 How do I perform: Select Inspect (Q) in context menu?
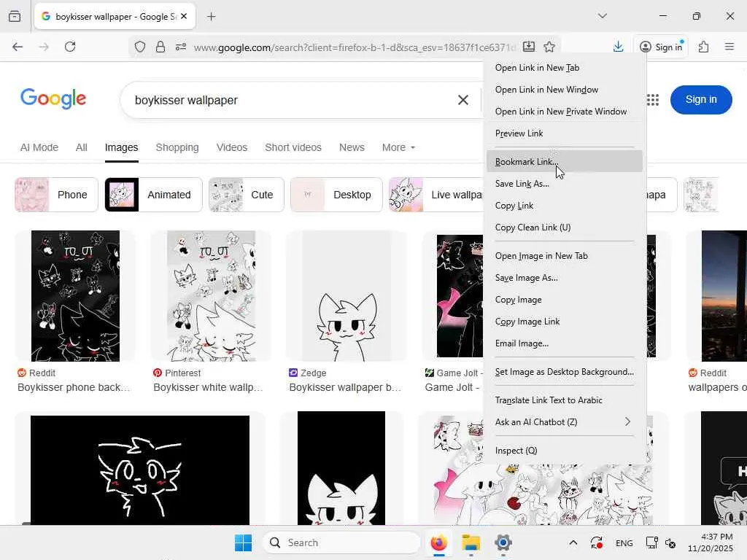pos(565,451)
